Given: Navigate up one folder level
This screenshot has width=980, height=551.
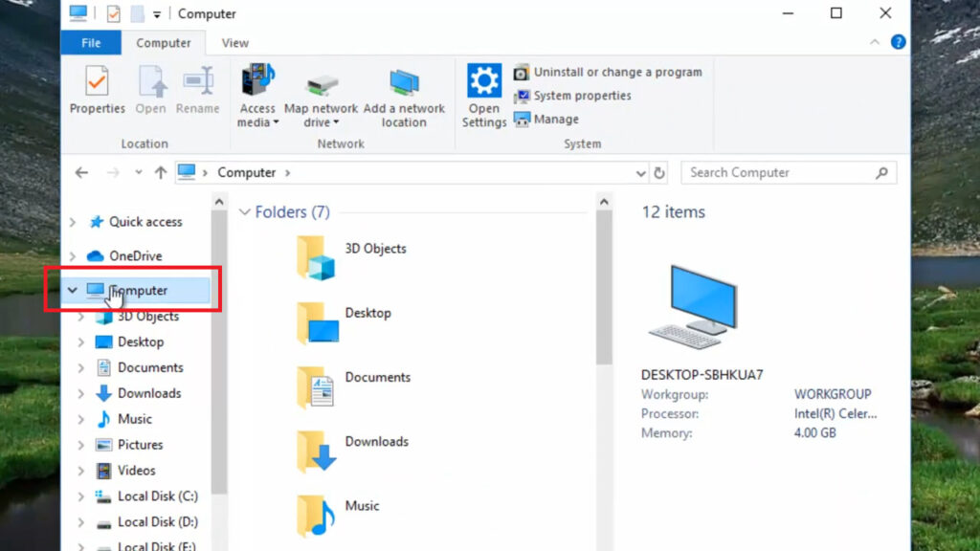Looking at the screenshot, I should pyautogui.click(x=160, y=172).
